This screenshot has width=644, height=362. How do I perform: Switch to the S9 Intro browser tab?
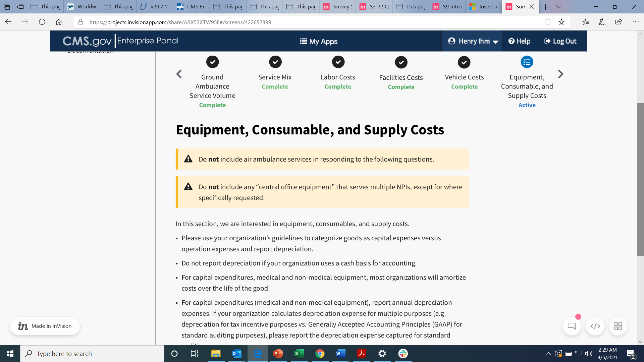coord(447,7)
